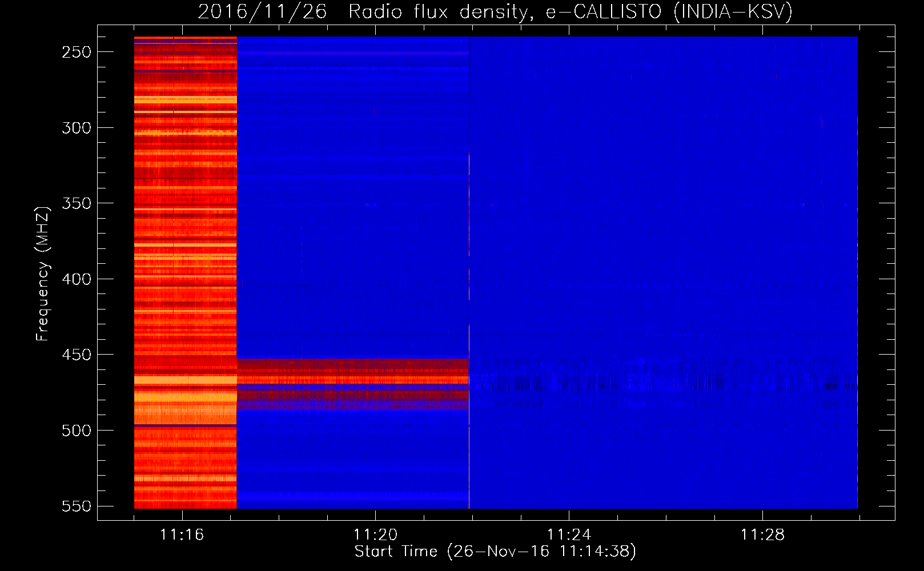
Task: Click the plot title "2016/11/26 Radio flux density, e-CALLISTO (INDIA-KSV)"
Action: tap(495, 11)
